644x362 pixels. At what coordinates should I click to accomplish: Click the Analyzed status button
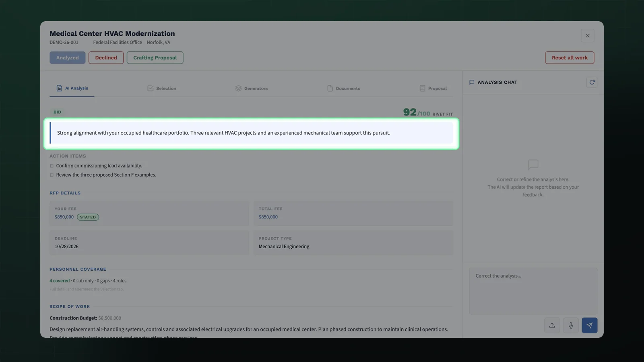point(67,58)
